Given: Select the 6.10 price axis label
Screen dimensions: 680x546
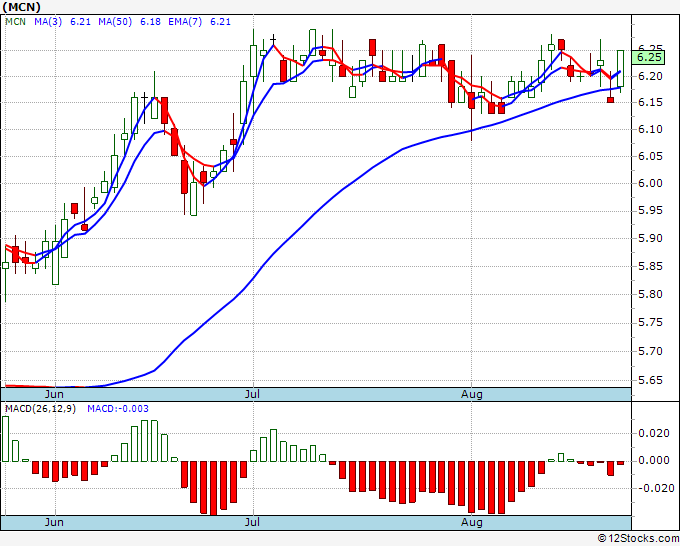Looking at the screenshot, I should coord(651,129).
